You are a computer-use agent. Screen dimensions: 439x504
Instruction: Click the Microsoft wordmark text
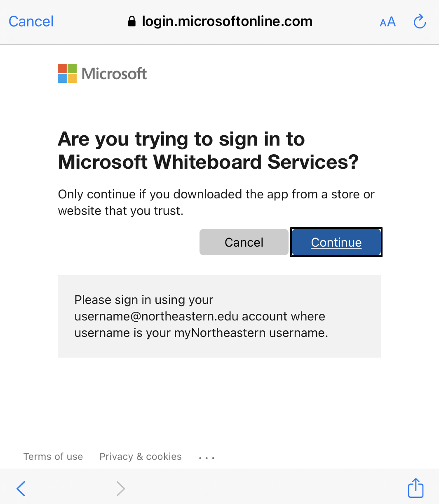click(114, 74)
